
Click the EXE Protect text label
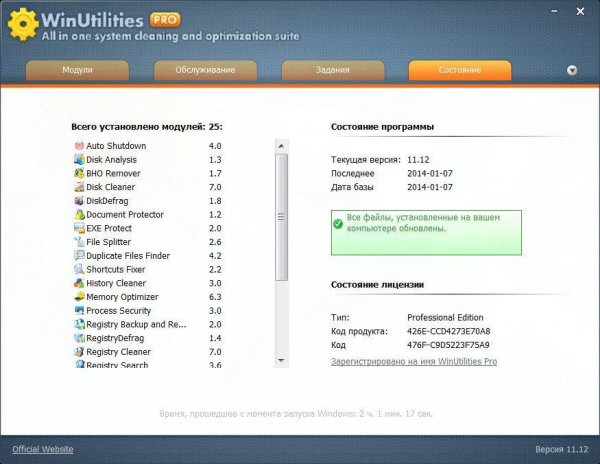(x=109, y=228)
